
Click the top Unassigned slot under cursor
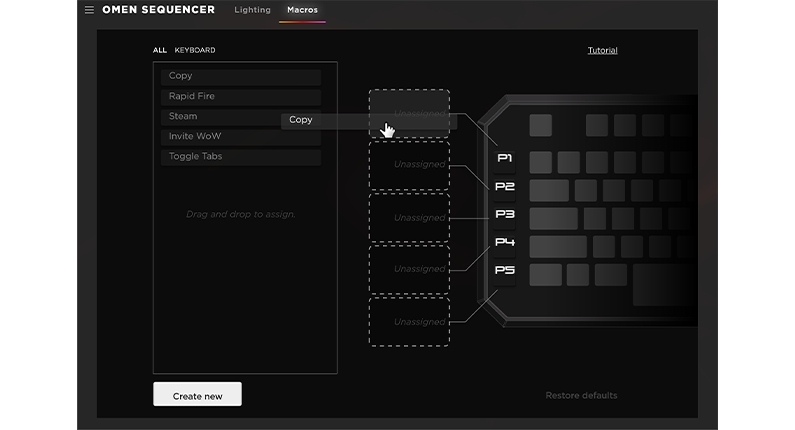pyautogui.click(x=409, y=114)
